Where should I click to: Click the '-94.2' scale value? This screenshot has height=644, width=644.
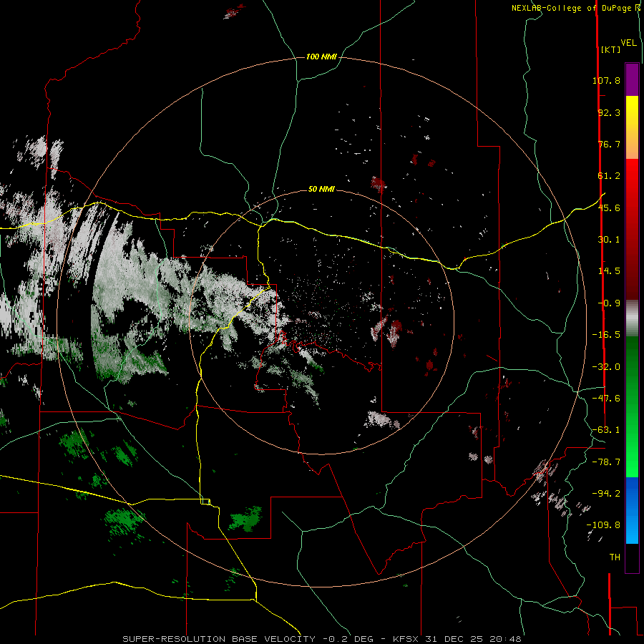[606, 494]
